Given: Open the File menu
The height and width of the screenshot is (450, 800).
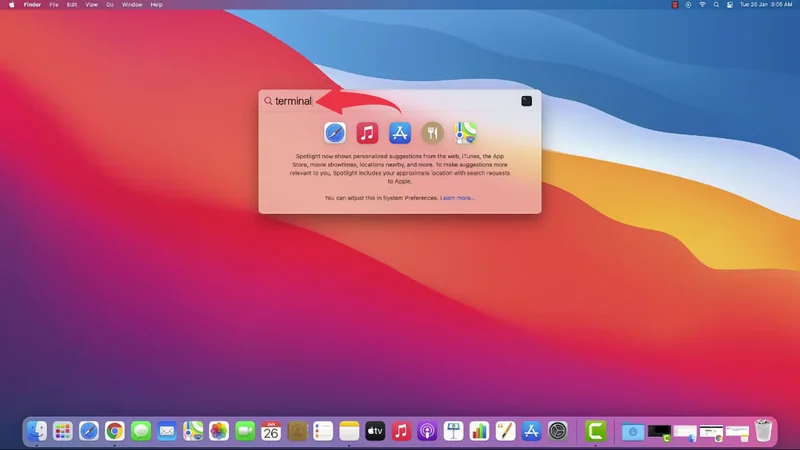Looking at the screenshot, I should [53, 5].
